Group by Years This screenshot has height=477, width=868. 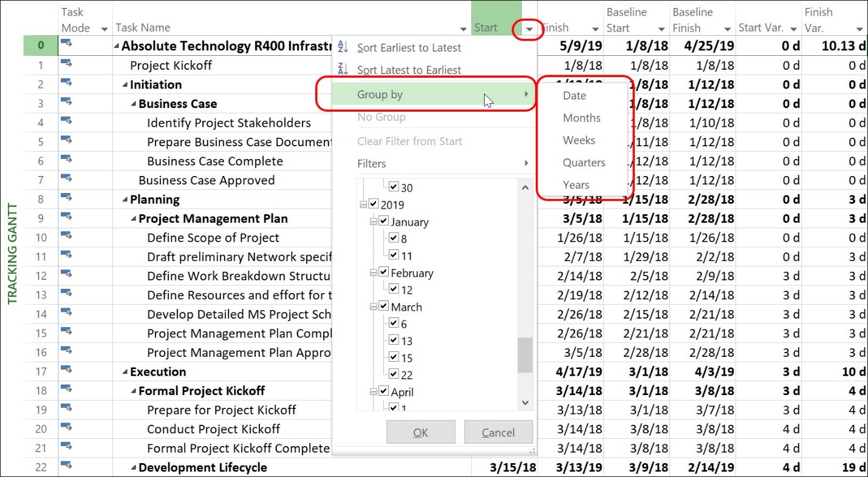coord(576,185)
